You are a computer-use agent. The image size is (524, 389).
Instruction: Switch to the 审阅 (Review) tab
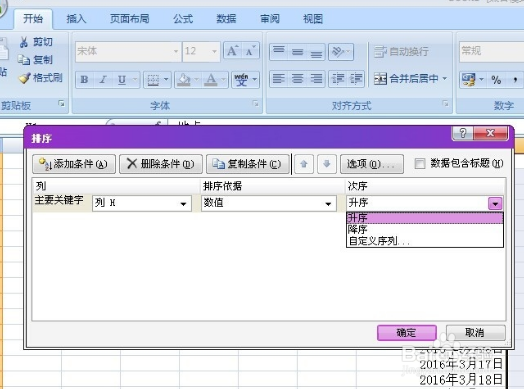(270, 18)
